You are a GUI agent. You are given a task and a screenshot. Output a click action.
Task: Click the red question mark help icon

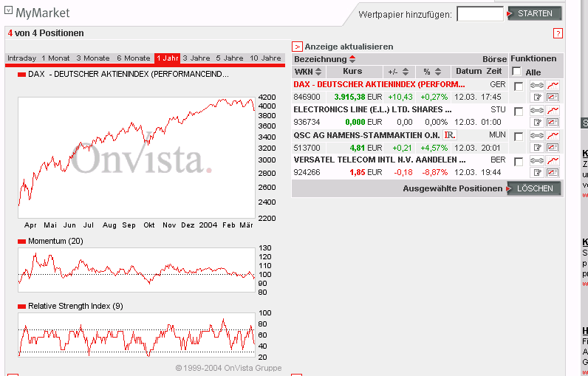point(558,33)
